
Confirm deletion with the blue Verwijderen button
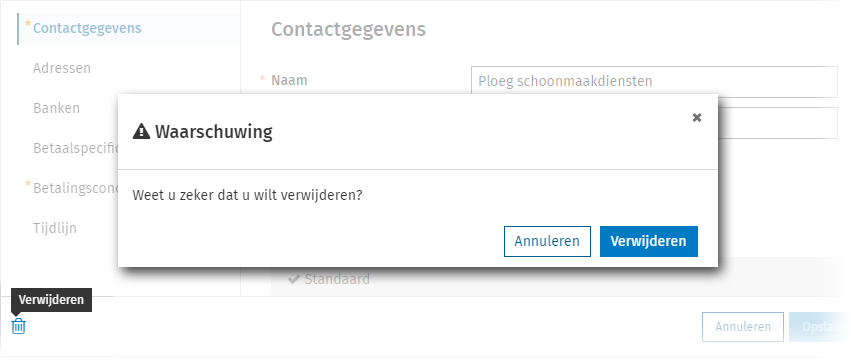tap(649, 241)
